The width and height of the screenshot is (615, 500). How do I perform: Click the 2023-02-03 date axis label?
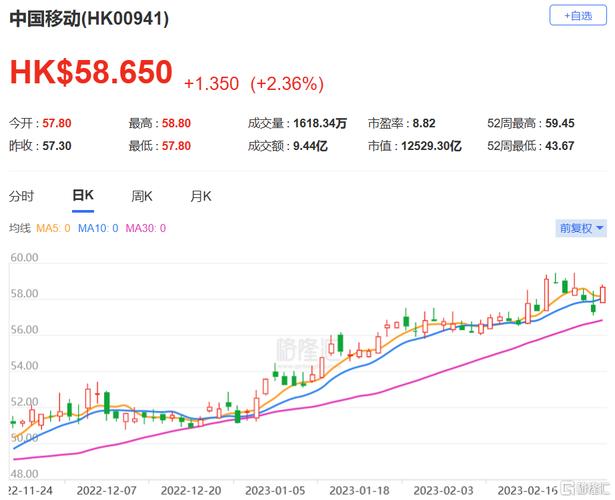[444, 491]
